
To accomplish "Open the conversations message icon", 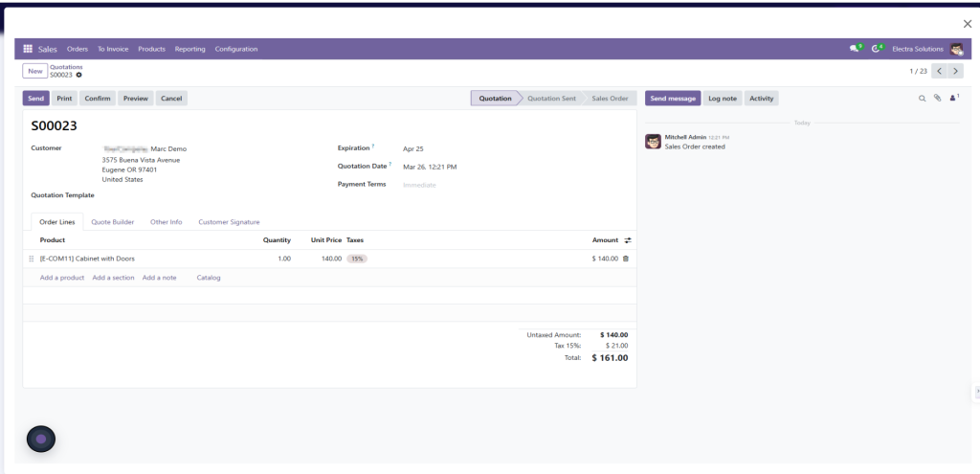I will pos(855,49).
